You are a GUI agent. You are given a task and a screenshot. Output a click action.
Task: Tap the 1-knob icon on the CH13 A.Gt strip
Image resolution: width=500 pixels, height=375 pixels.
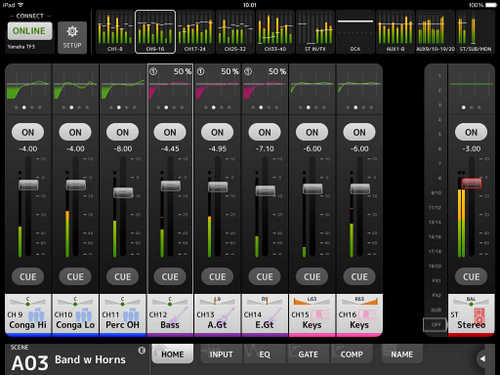click(x=201, y=71)
